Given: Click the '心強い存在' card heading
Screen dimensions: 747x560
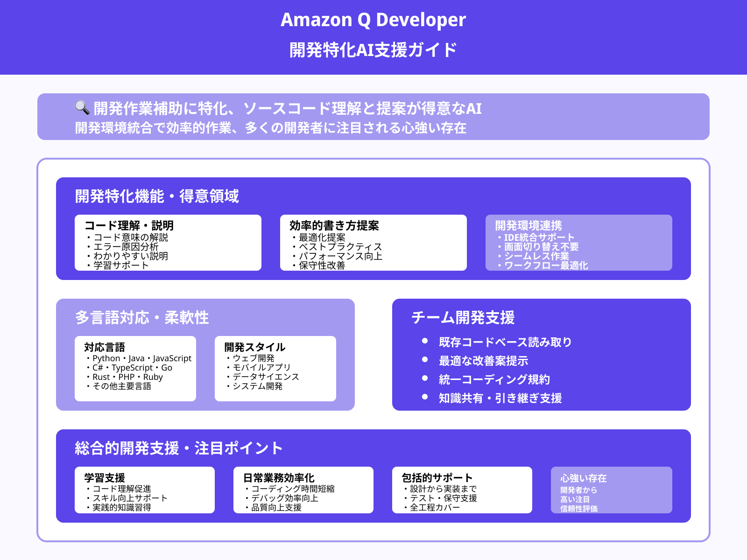Looking at the screenshot, I should pos(584,478).
